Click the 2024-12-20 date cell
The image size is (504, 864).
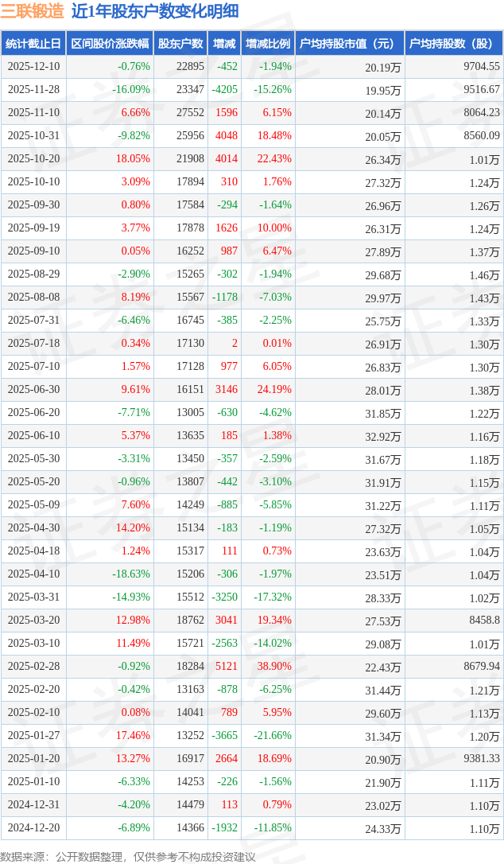[33, 828]
